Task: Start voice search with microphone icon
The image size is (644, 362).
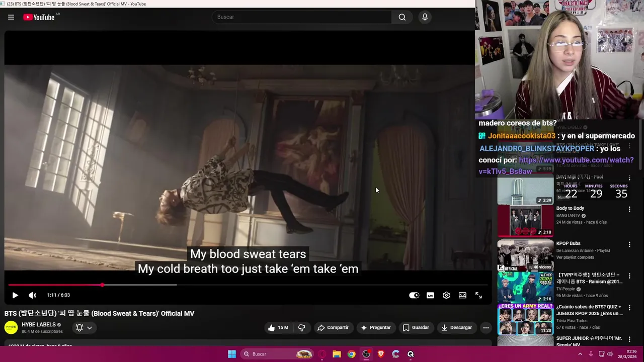Action: pyautogui.click(x=425, y=17)
